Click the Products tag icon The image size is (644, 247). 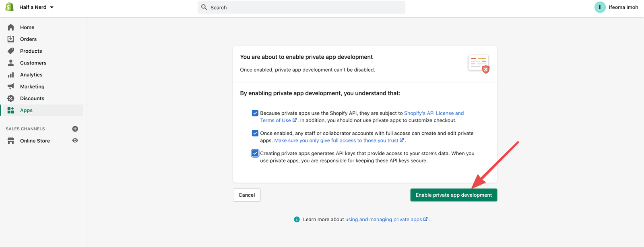[11, 51]
